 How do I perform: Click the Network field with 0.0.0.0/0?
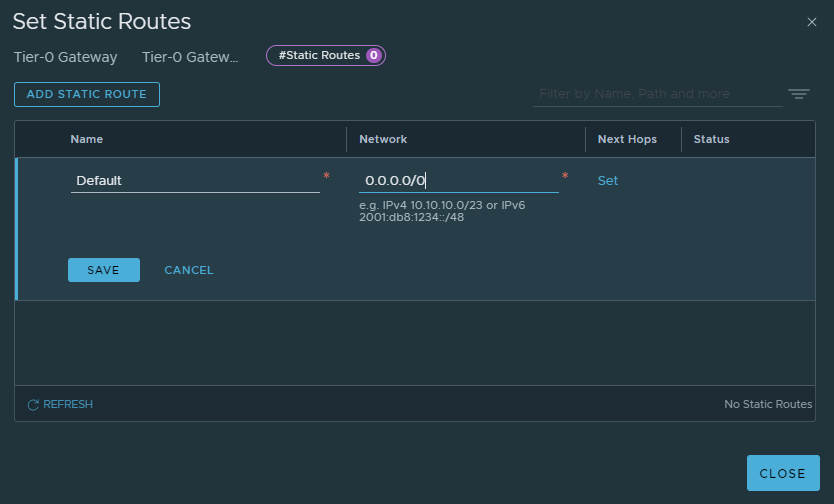(x=458, y=181)
